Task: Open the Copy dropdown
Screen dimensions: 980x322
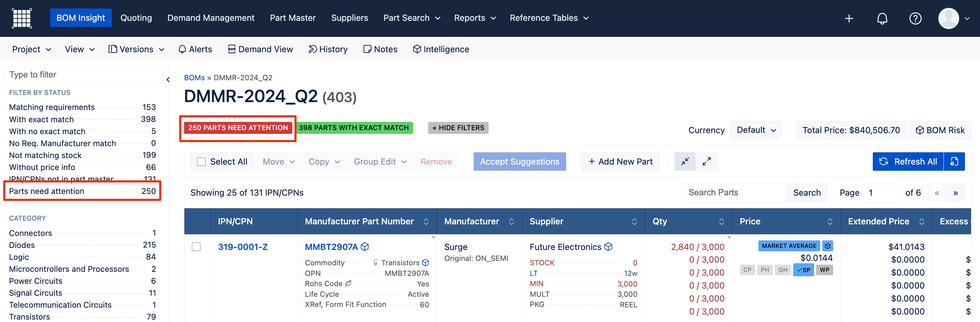Action: point(323,162)
